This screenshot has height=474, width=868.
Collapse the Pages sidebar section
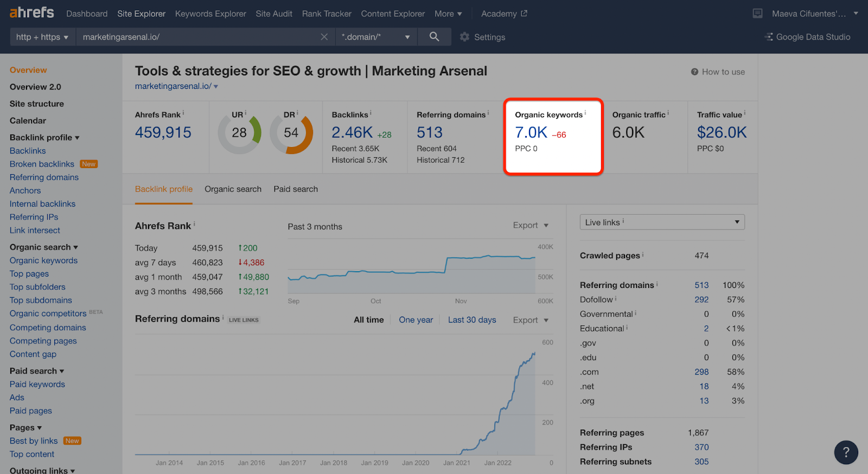(x=25, y=428)
